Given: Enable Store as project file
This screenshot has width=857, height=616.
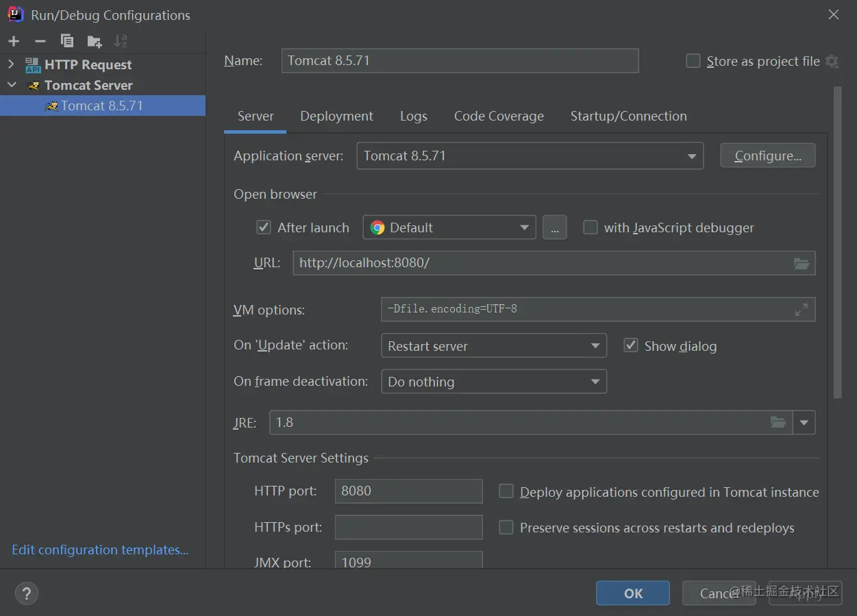Looking at the screenshot, I should [x=693, y=61].
